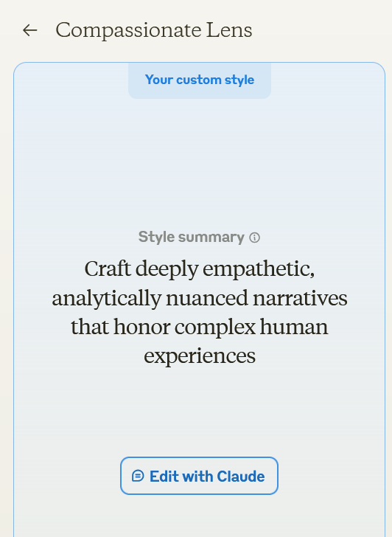Open the Style summary info icon

pyautogui.click(x=254, y=238)
